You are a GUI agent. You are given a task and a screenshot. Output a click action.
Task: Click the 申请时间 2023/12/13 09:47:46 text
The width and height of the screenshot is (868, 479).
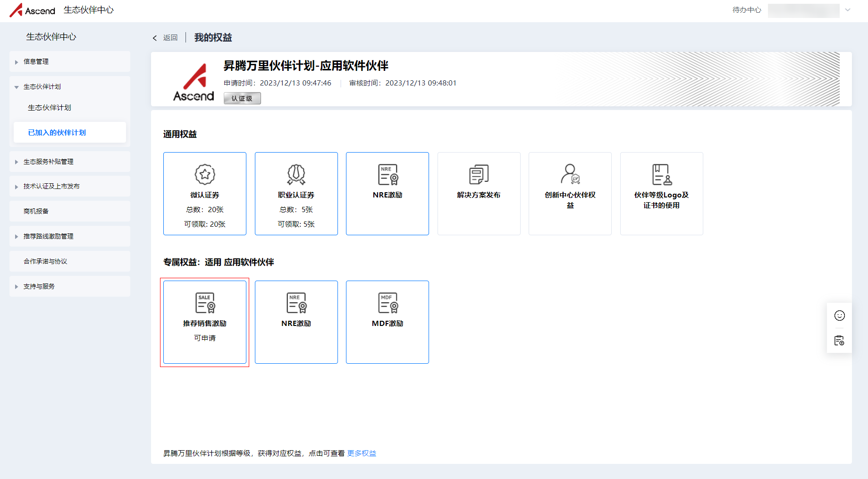[278, 83]
